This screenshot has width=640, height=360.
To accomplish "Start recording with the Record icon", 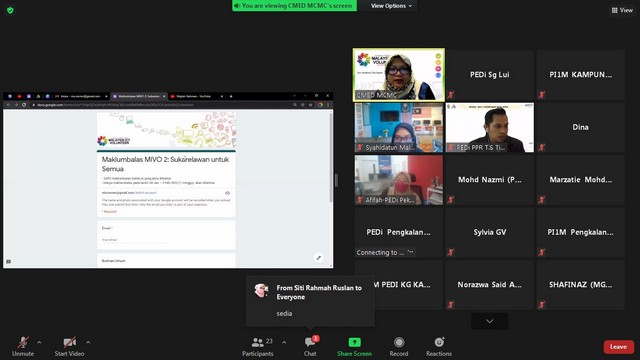I will 399,342.
